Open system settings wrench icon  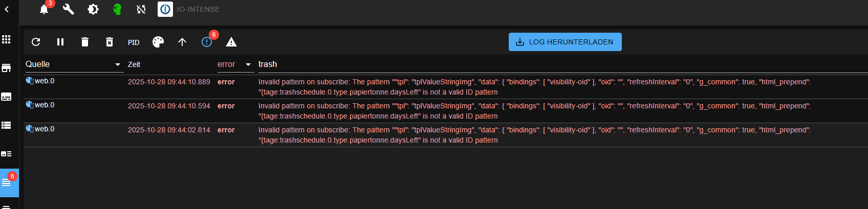coord(69,9)
